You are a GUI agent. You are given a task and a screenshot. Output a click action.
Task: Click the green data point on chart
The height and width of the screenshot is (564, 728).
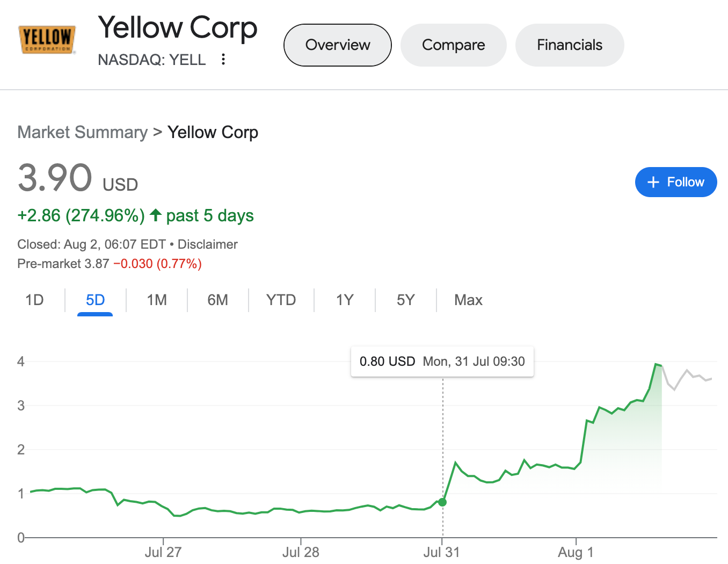coord(442,502)
